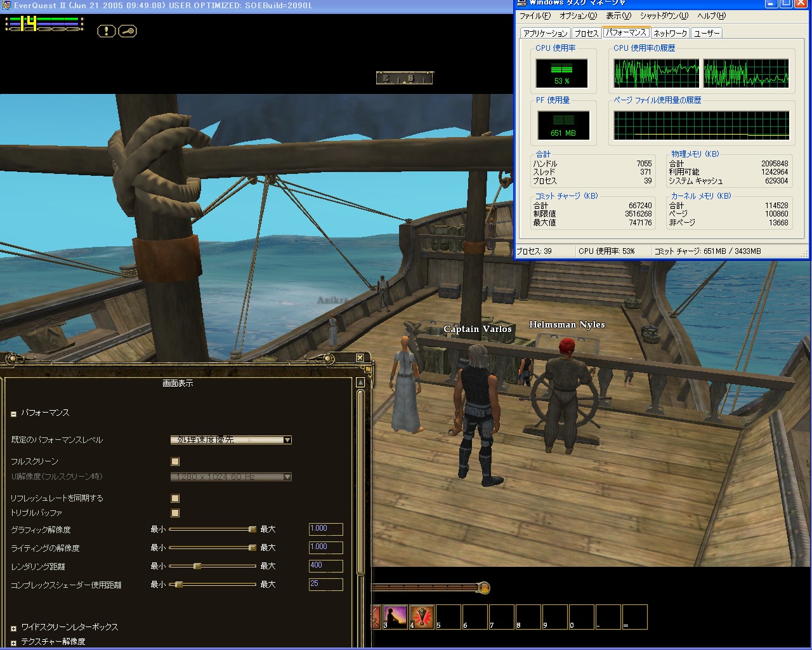Open the シャットダウン(U) menu
The width and height of the screenshot is (812, 650).
coord(664,16)
